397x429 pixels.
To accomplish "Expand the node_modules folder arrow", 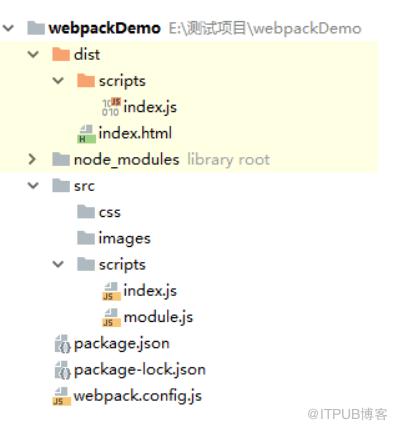I will click(32, 159).
